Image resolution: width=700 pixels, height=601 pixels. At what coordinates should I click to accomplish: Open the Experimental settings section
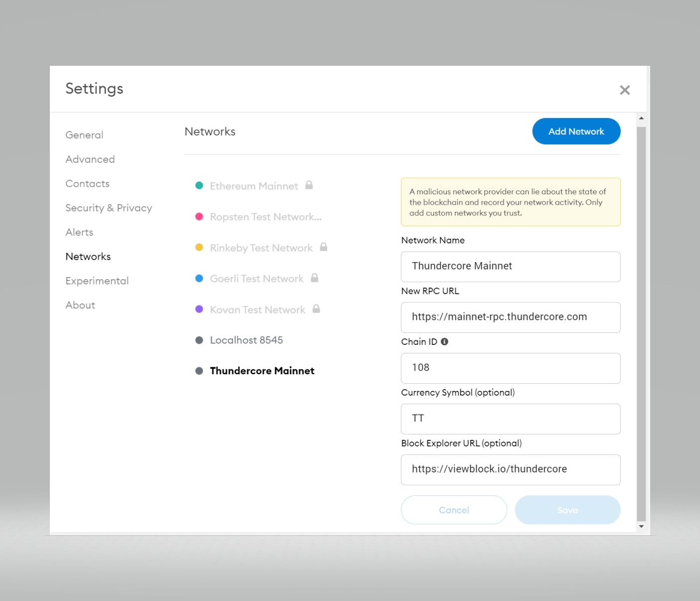97,281
